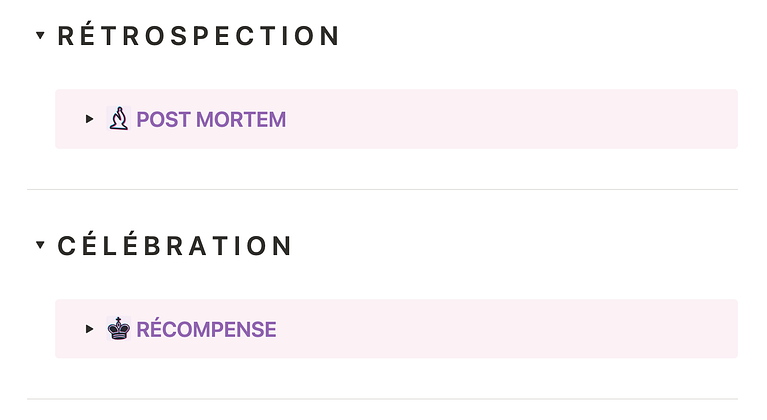Expand the RÉCOMPENSE toggle triangle

(89, 329)
